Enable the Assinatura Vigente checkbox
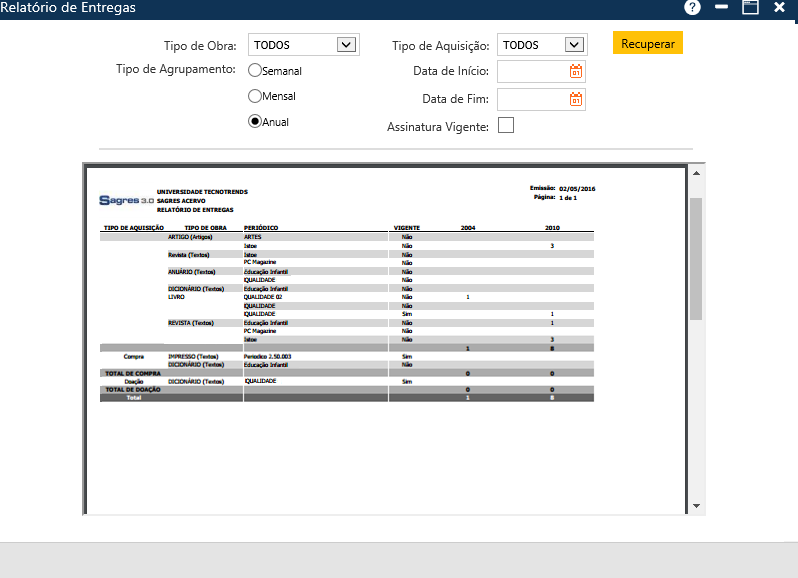 pyautogui.click(x=505, y=125)
